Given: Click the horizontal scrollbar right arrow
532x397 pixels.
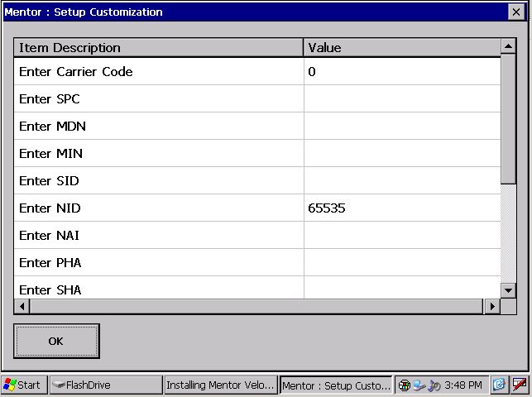Looking at the screenshot, I should [491, 307].
